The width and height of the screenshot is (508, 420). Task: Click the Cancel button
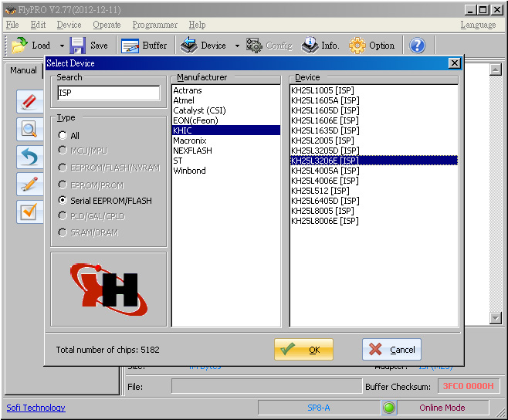pos(391,350)
